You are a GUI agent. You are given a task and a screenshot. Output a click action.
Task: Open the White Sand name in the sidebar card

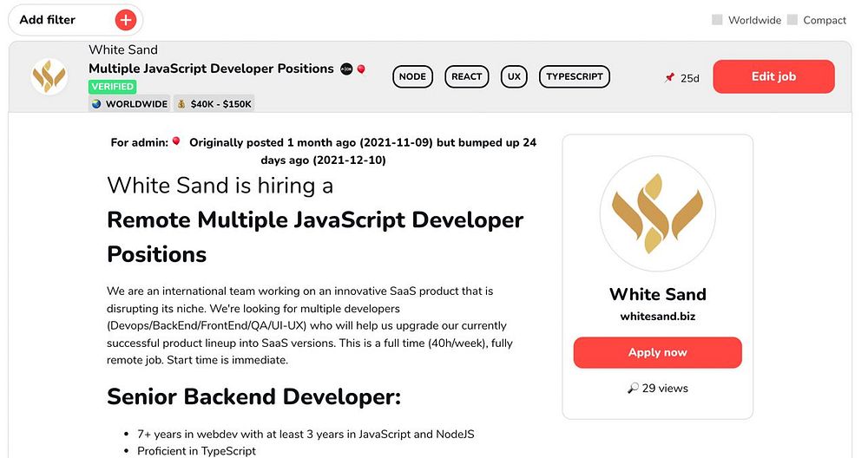coord(658,294)
